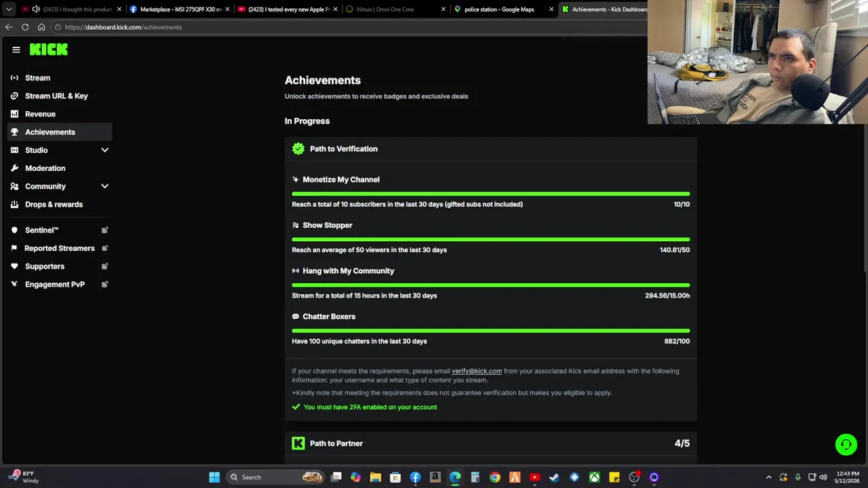The image size is (868, 488).
Task: Click the Reported Streamers flag icon
Action: pyautogui.click(x=14, y=248)
